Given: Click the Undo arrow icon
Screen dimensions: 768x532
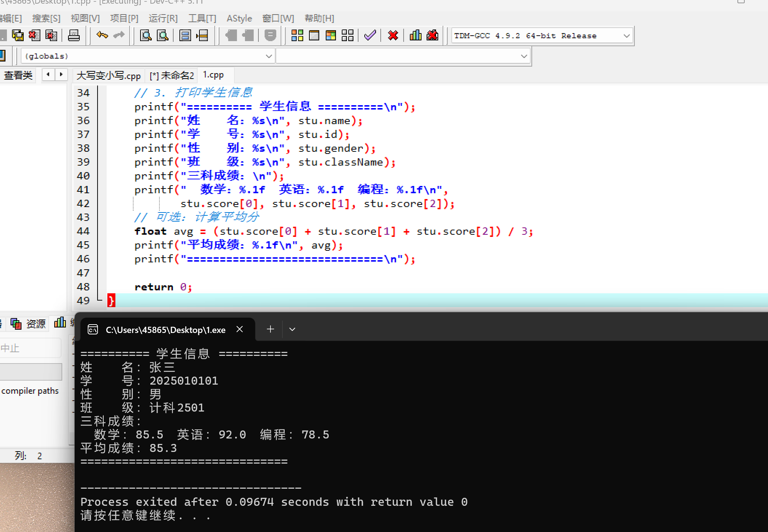Looking at the screenshot, I should click(102, 35).
